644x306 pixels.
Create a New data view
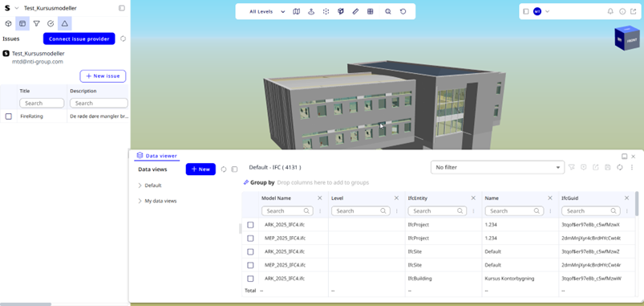tap(200, 169)
